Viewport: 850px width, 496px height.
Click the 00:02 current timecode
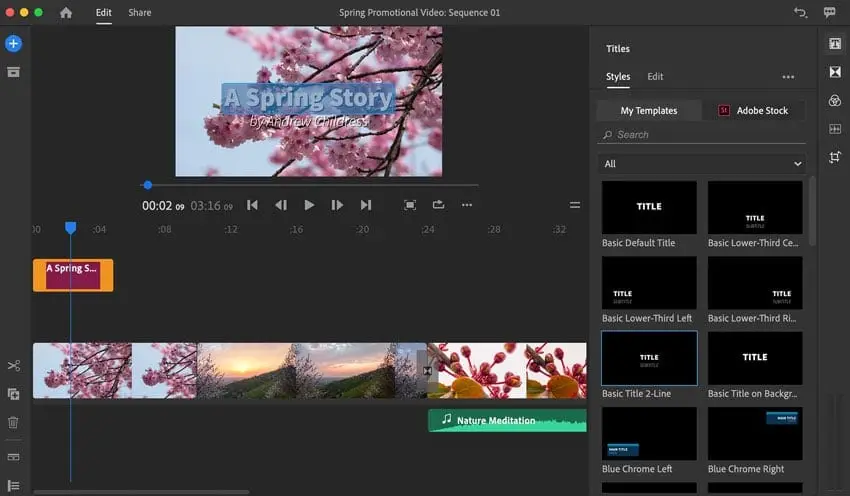(x=163, y=206)
